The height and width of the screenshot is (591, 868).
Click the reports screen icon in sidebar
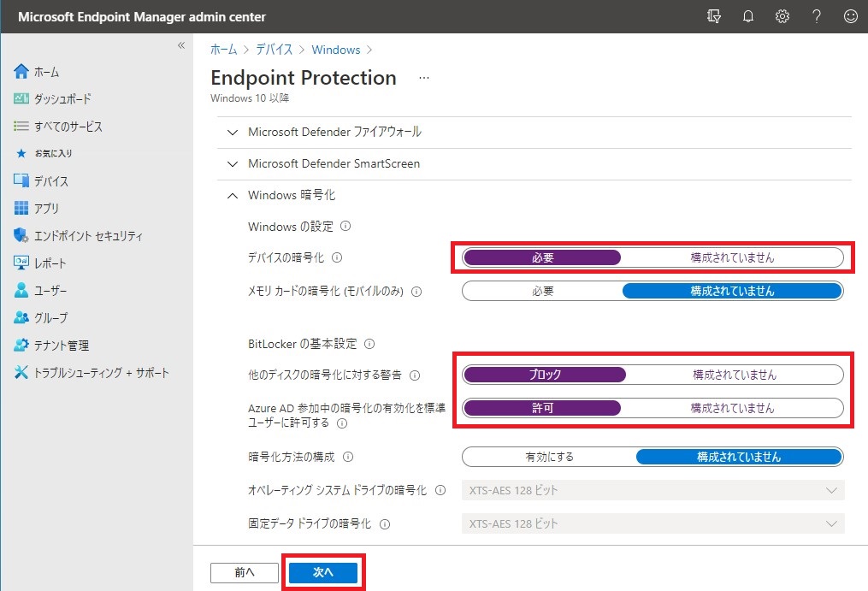coord(21,263)
